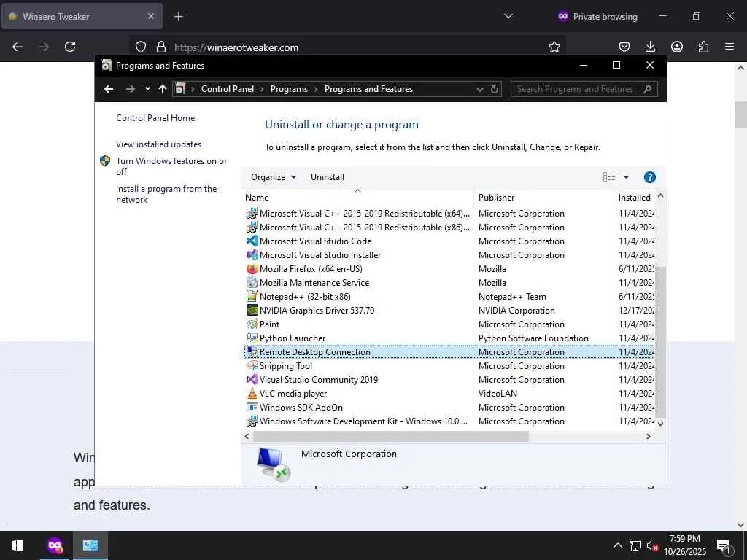Click the Microsoft Visual Studio Code icon
747x560 pixels.
tap(252, 241)
